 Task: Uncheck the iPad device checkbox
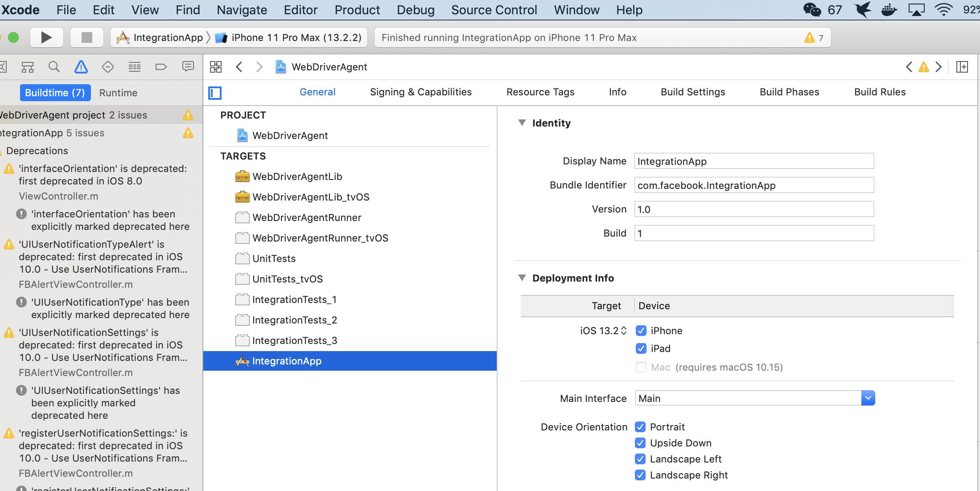tap(641, 348)
